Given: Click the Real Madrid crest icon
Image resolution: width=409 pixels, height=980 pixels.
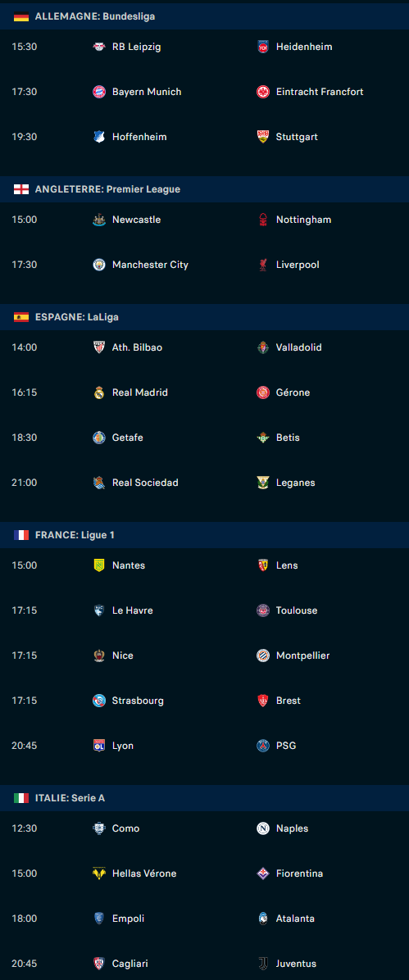Looking at the screenshot, I should (99, 392).
